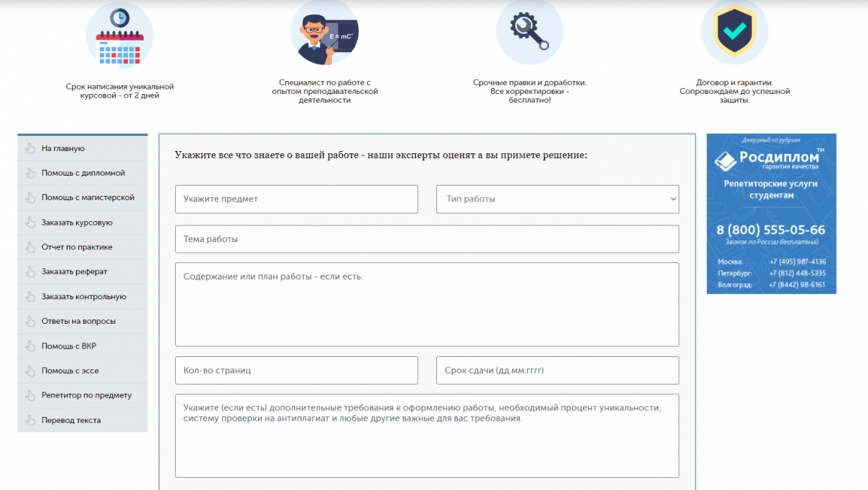Click the teacher specialist icon
The image size is (868, 490).
point(324,33)
